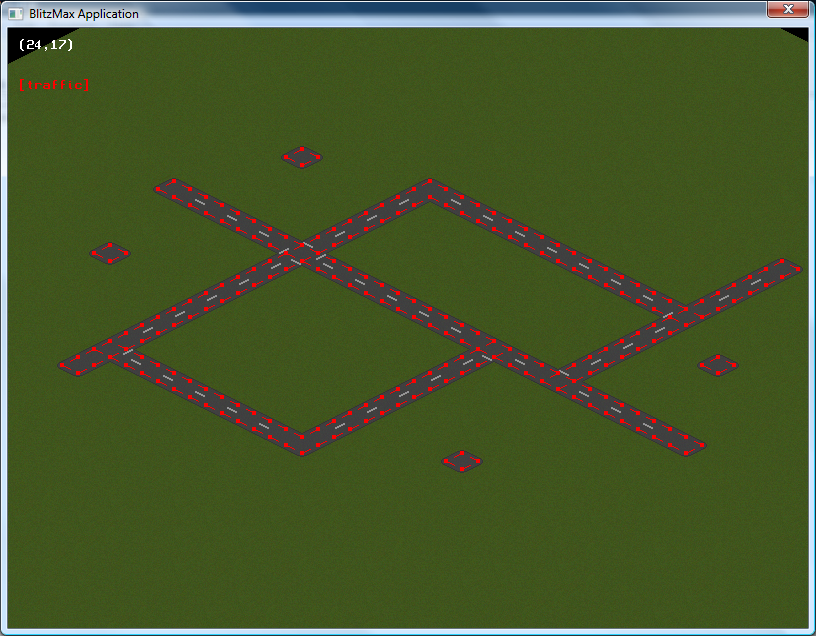
Task: Close the BlitzMax Application window
Action: point(788,9)
